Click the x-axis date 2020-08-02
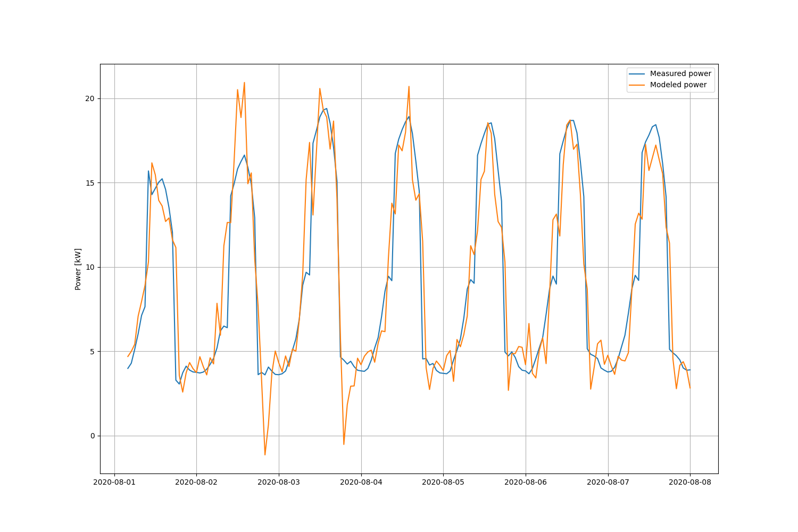Viewport: 798px width, 532px height. tap(196, 483)
